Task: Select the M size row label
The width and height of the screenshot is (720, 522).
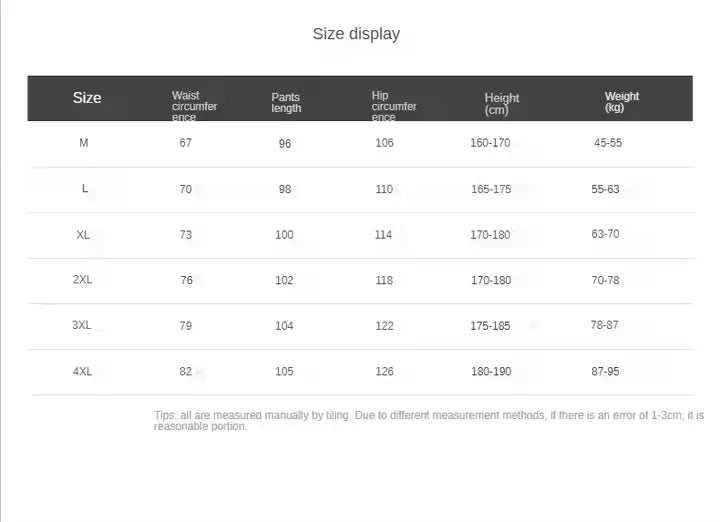Action: [84, 143]
